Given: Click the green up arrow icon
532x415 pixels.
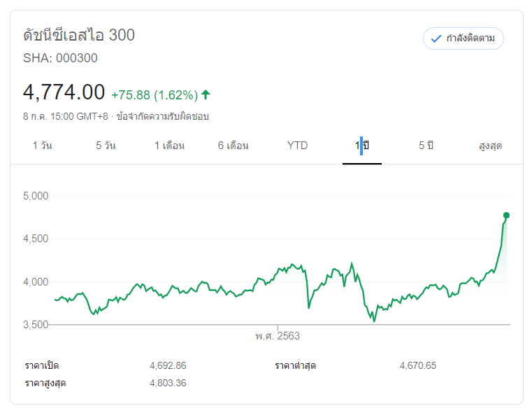Looking at the screenshot, I should click(x=206, y=94).
